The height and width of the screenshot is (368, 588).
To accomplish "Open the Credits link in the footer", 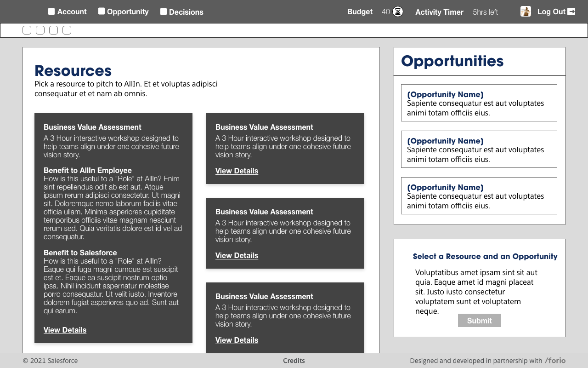I will 294,361.
